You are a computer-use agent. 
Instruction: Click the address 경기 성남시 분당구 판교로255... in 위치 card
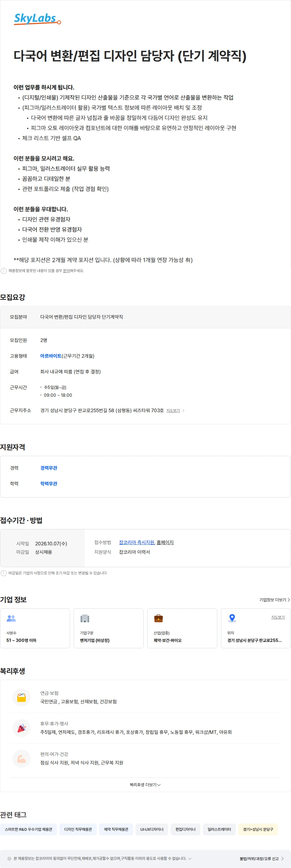pos(255,640)
